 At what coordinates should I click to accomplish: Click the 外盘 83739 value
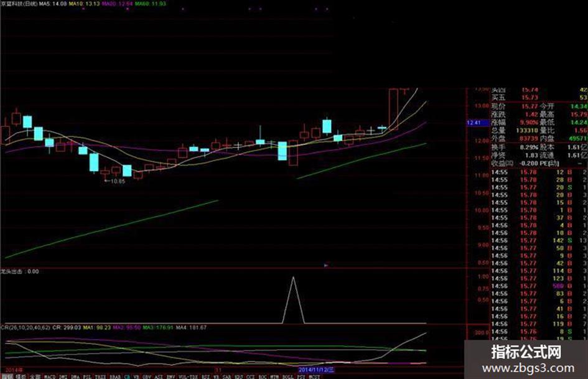pyautogui.click(x=528, y=138)
